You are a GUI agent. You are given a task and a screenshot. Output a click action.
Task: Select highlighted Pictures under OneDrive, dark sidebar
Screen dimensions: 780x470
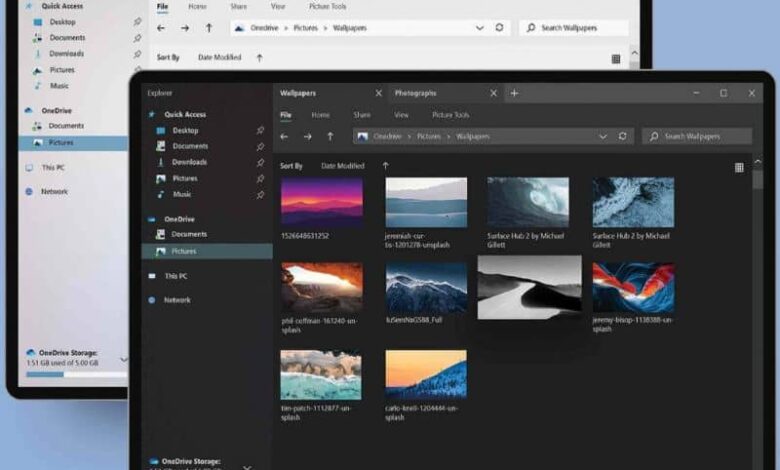pyautogui.click(x=207, y=251)
